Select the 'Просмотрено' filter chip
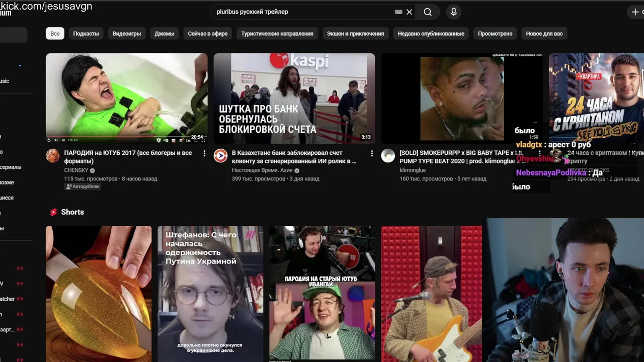This screenshot has height=362, width=644. [495, 34]
